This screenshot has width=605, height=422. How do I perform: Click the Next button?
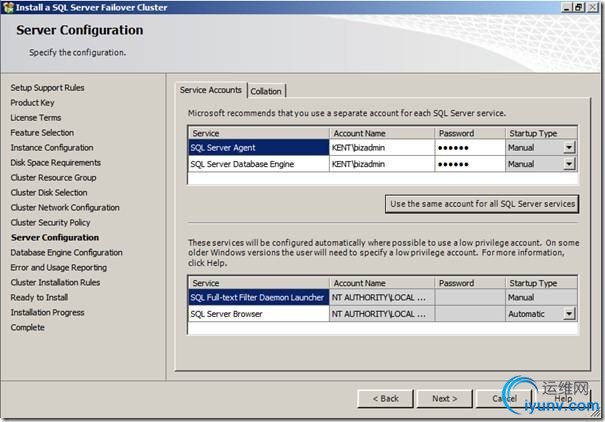444,398
